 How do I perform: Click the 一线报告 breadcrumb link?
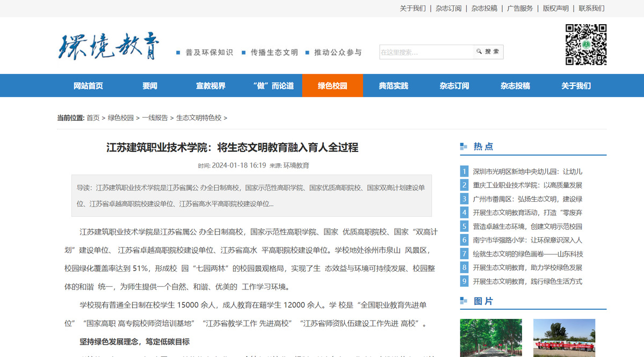point(155,118)
